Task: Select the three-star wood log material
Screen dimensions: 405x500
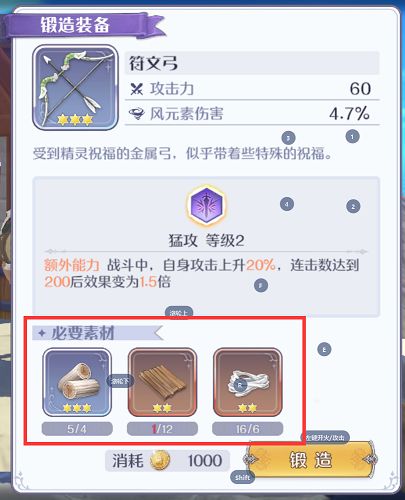Action: 77,382
